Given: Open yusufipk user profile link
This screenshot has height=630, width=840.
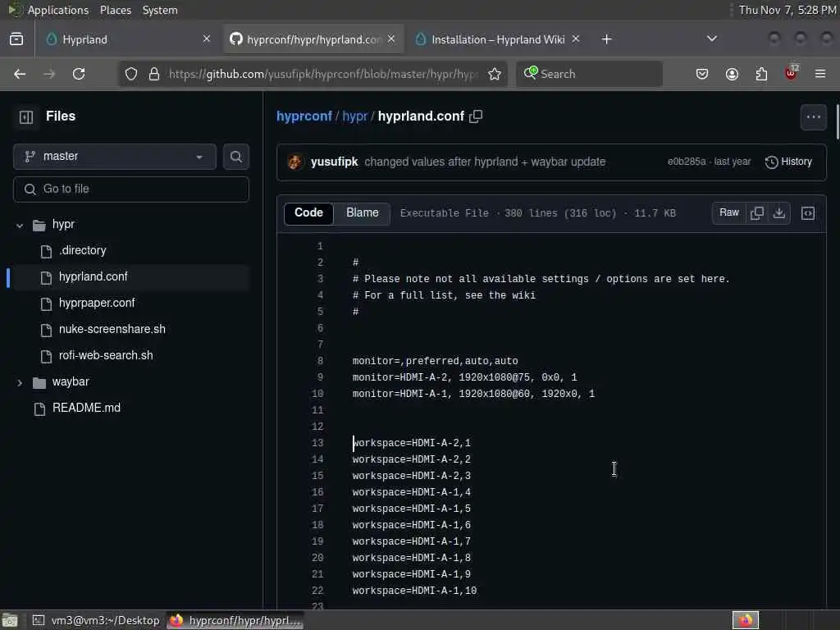Looking at the screenshot, I should [334, 162].
